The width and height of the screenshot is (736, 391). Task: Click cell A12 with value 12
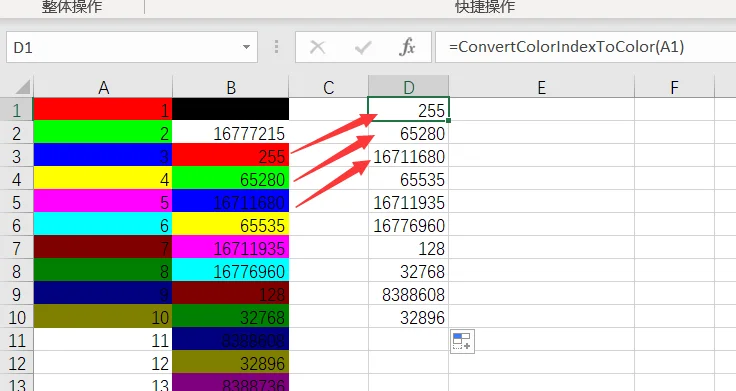click(103, 362)
